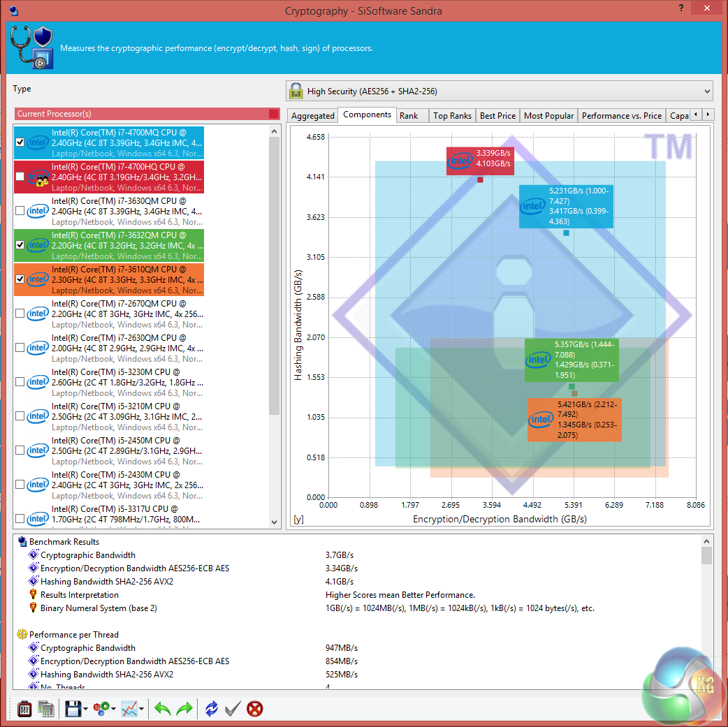
Task: Check the i7-2670QM processor checkbox
Action: pyautogui.click(x=20, y=314)
